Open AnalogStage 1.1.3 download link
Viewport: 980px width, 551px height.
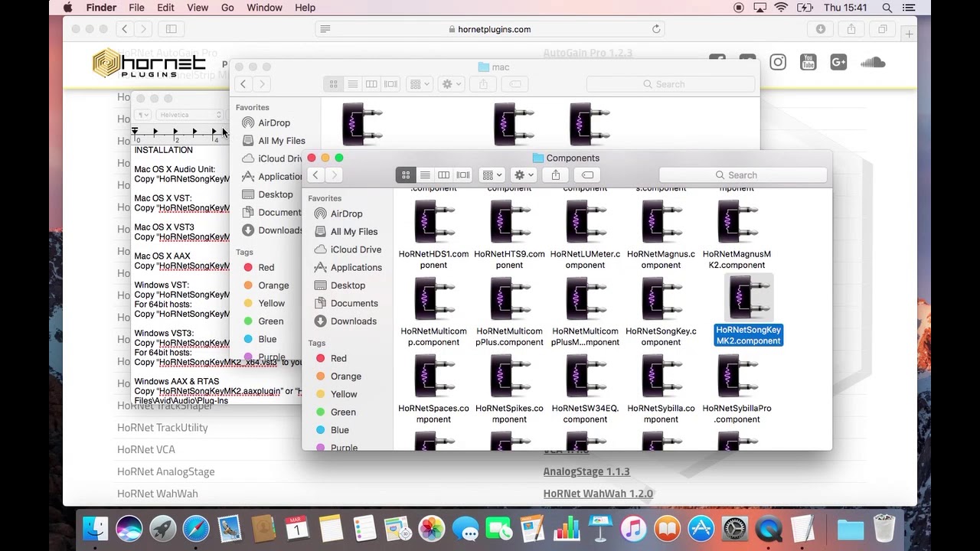tap(586, 471)
